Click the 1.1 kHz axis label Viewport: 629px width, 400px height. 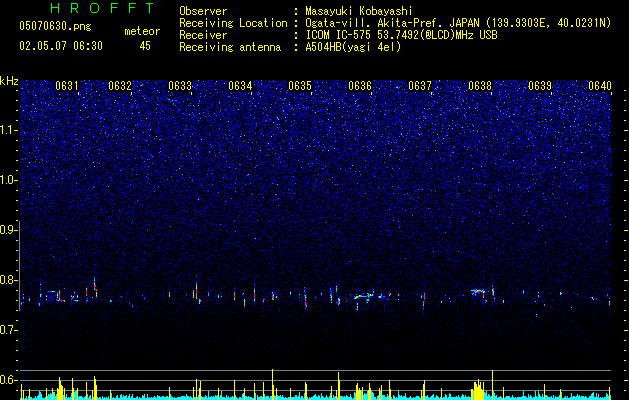click(9, 130)
